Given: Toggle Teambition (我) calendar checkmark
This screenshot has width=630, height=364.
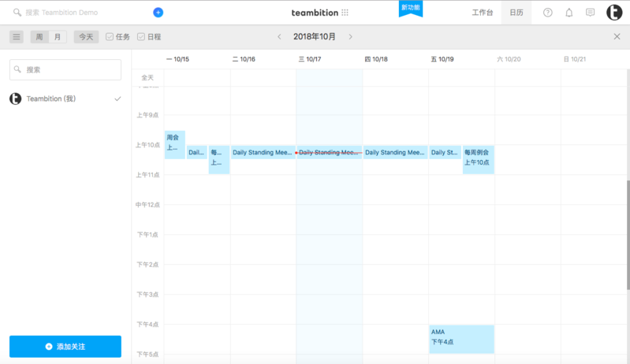Looking at the screenshot, I should (x=117, y=98).
